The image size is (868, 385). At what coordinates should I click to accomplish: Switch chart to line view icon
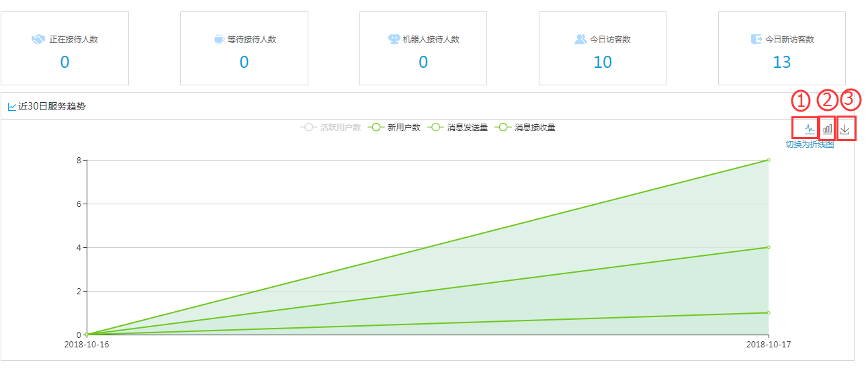[810, 129]
